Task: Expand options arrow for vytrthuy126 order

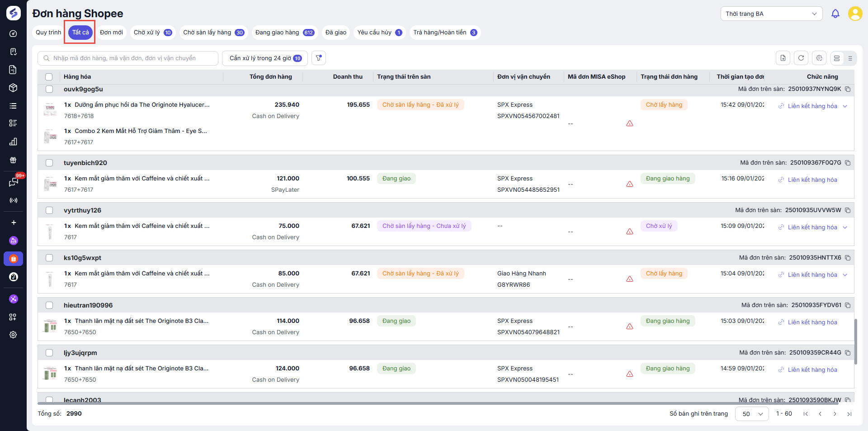Action: tap(845, 227)
